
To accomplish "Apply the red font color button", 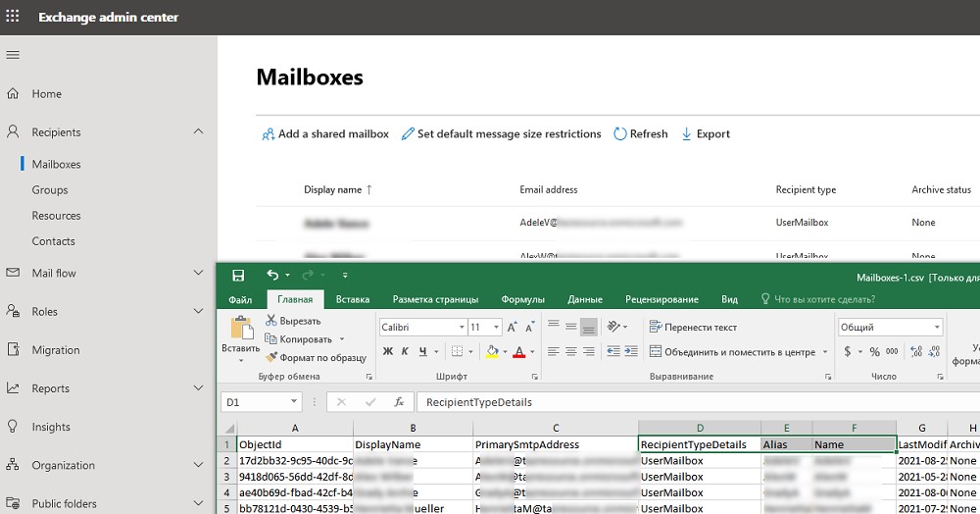I will 518,351.
